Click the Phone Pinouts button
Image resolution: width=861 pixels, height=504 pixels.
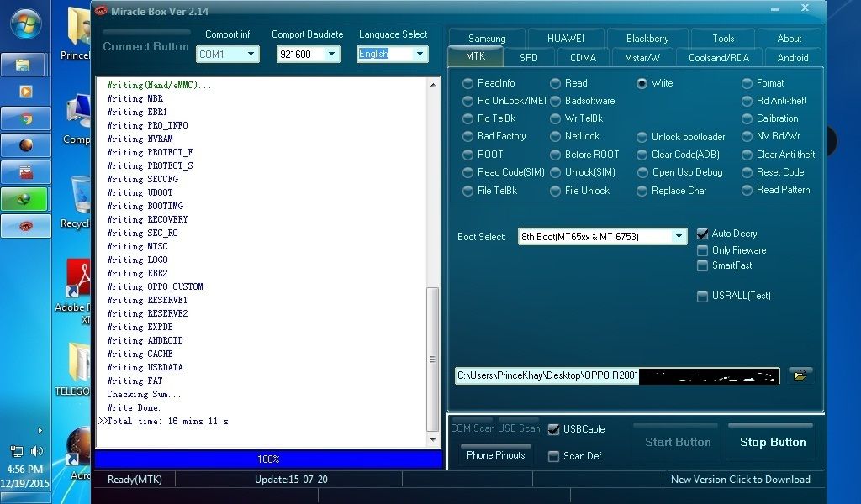click(495, 455)
